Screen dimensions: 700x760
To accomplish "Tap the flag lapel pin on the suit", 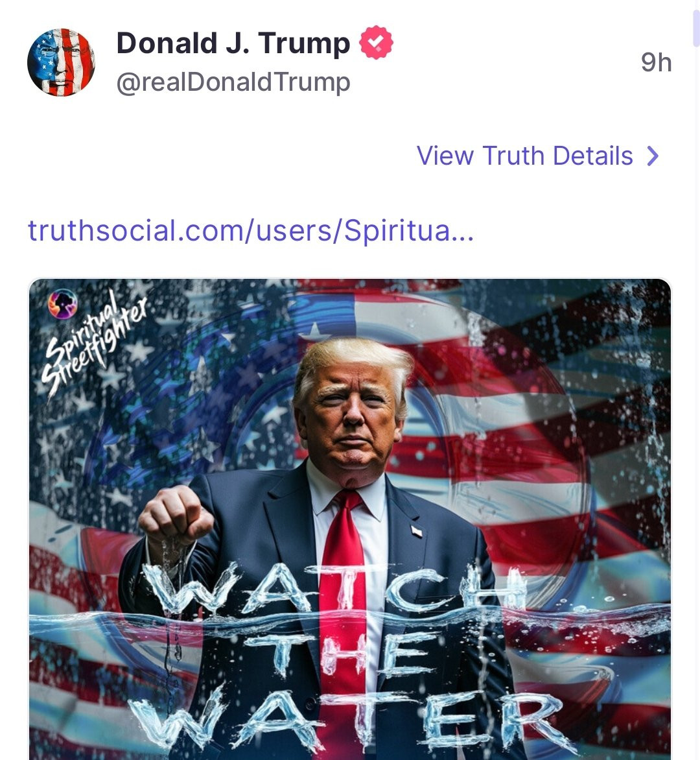I will coord(417,530).
